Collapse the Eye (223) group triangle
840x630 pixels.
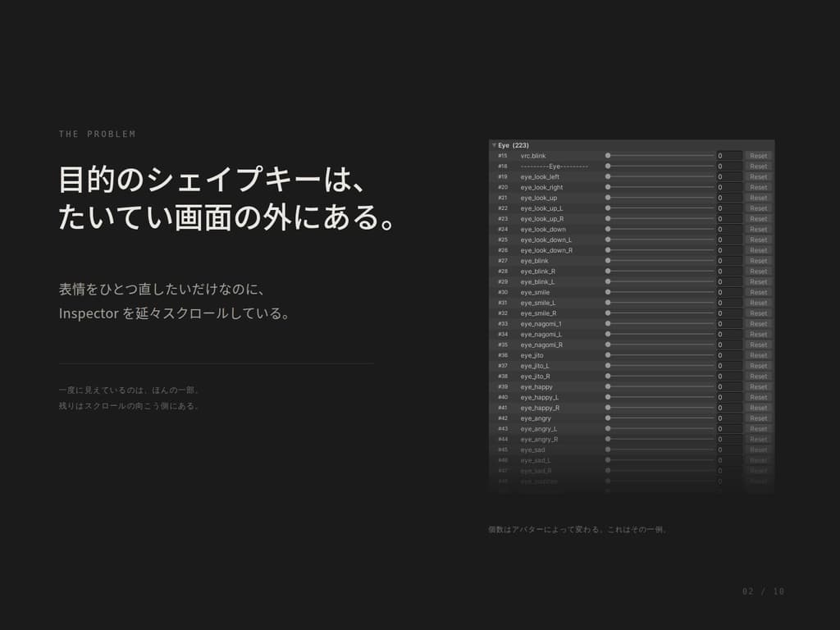[494, 145]
